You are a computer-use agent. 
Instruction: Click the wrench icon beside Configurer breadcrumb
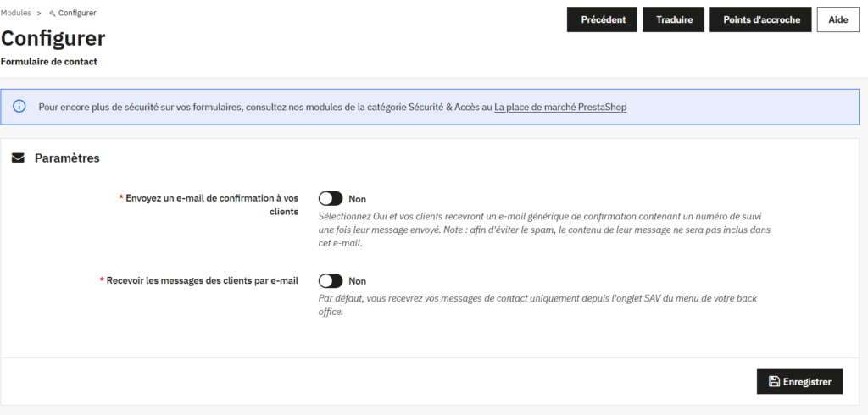click(53, 14)
